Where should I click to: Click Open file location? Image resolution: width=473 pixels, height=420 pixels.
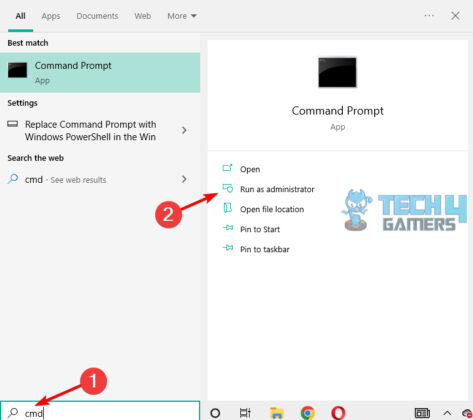coord(272,209)
